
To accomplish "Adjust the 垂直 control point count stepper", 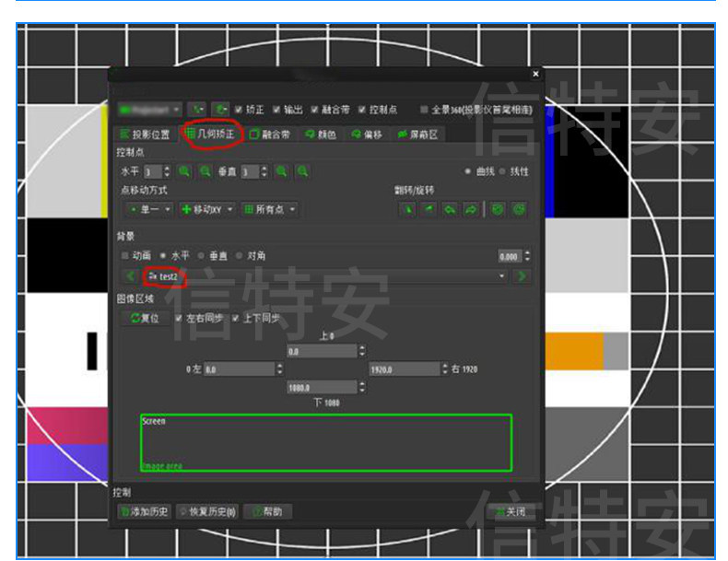I will pos(264,171).
